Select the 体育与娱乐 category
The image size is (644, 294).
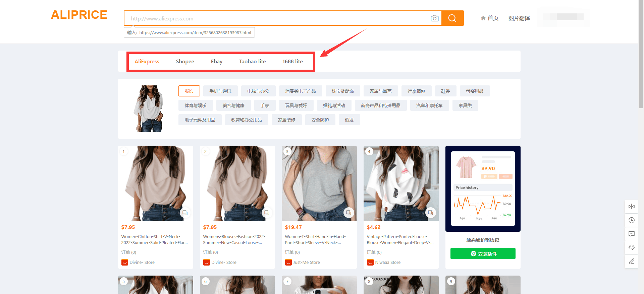196,105
